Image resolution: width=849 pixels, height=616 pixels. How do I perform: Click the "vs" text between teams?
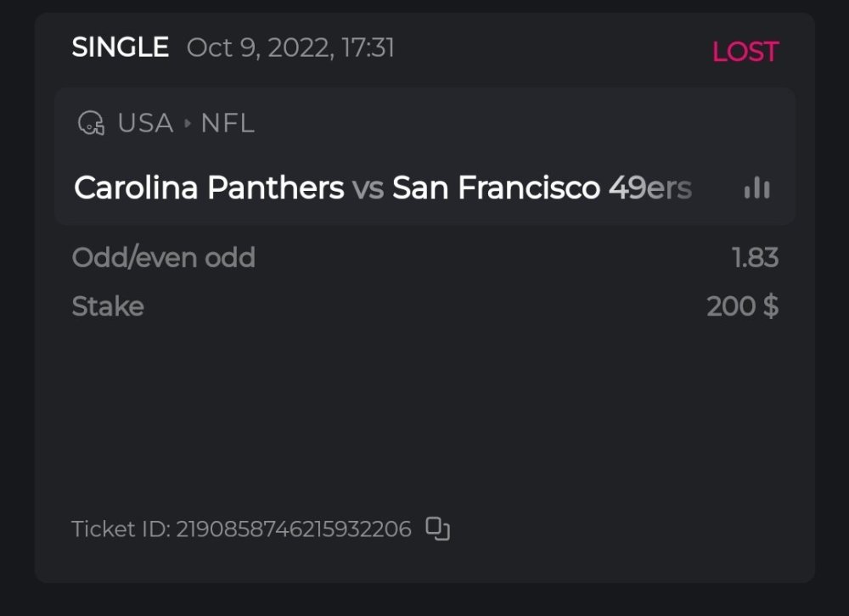coord(368,188)
